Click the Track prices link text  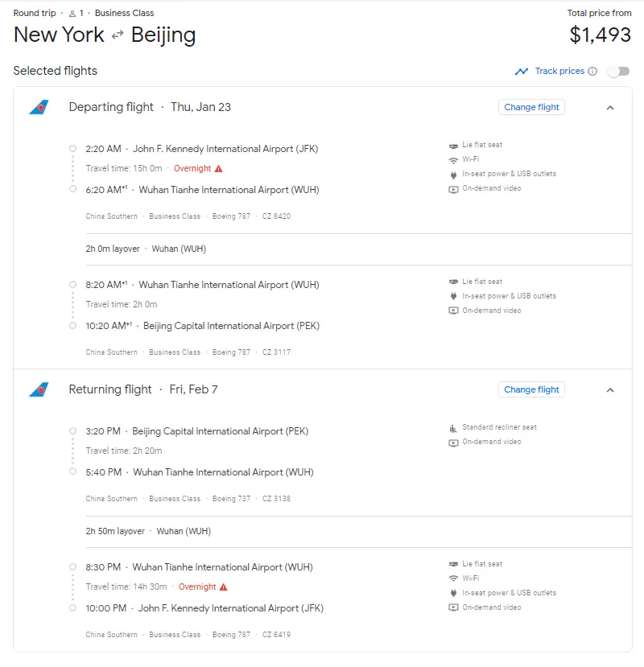pos(559,72)
